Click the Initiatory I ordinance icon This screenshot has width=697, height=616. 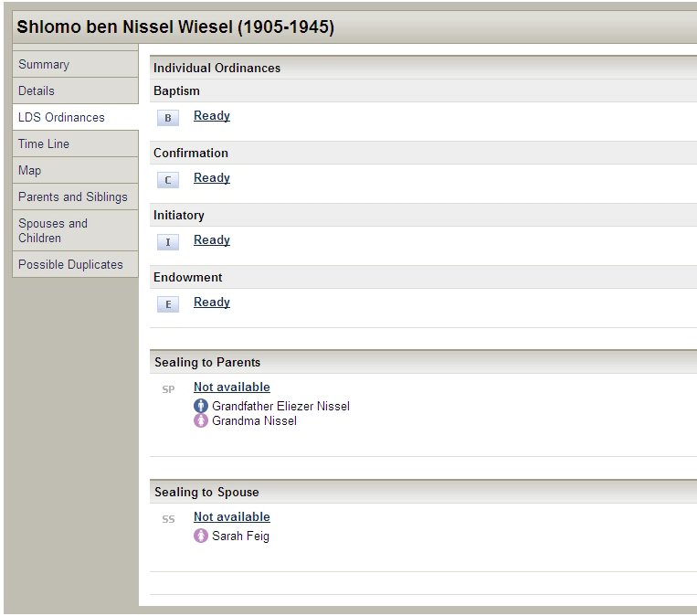coord(167,242)
